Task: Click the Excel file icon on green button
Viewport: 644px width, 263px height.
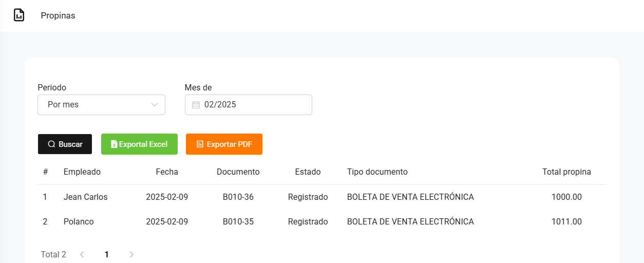Action: [x=114, y=144]
